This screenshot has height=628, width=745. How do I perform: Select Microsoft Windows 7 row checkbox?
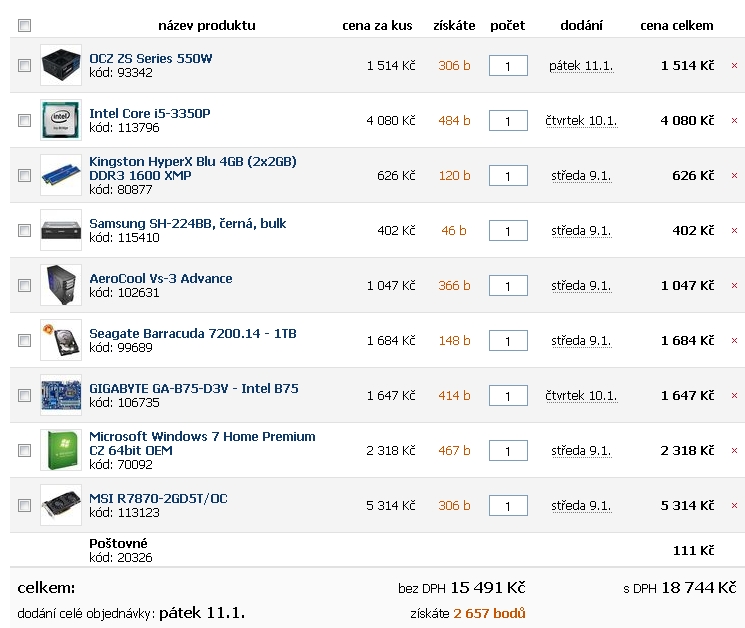click(x=24, y=450)
